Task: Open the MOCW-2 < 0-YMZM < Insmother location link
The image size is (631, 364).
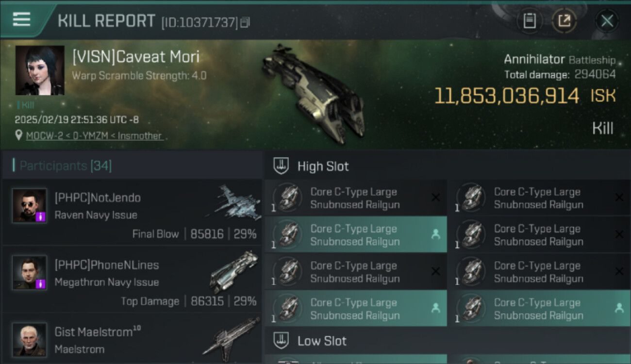Action: pos(94,136)
